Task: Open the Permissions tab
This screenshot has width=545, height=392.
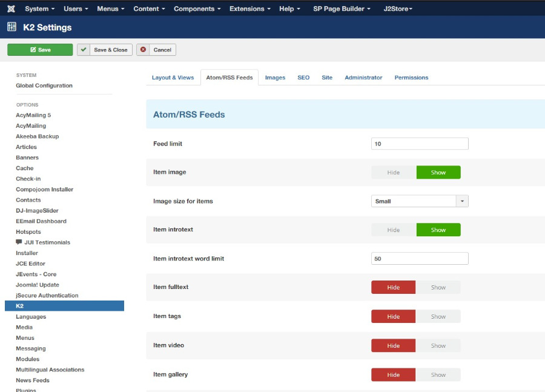Action: pyautogui.click(x=411, y=78)
